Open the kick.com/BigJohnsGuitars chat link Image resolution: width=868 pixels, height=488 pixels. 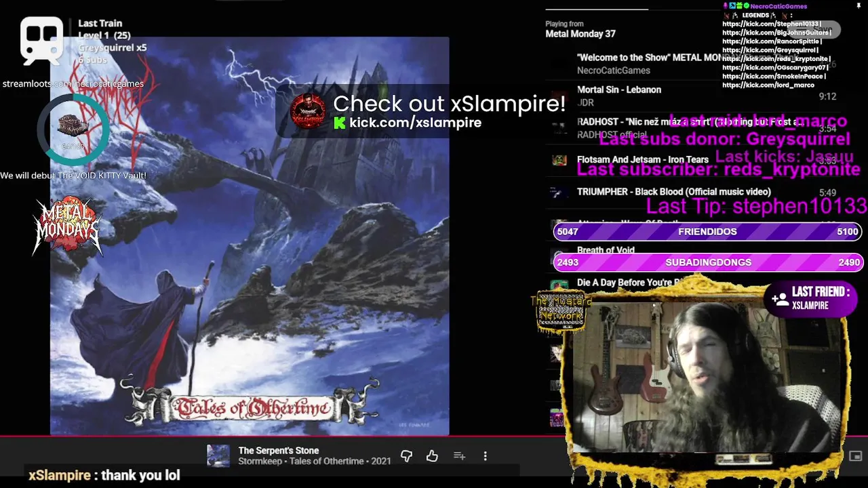[x=776, y=33]
